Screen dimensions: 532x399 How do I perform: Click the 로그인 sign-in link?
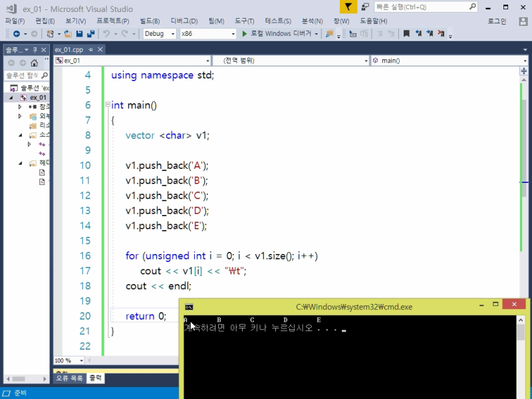[x=497, y=21]
